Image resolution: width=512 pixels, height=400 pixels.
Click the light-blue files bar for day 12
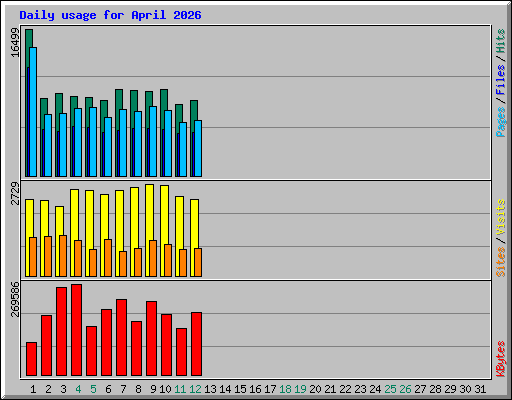pyautogui.click(x=198, y=148)
